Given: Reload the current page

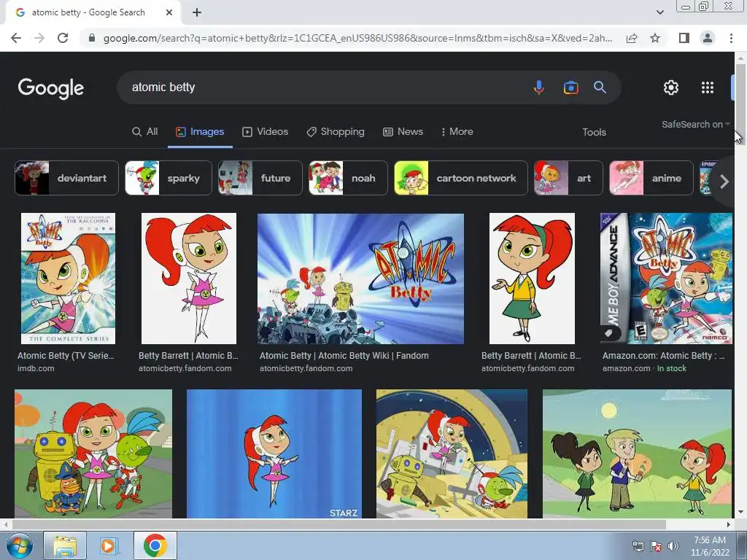Looking at the screenshot, I should (63, 38).
